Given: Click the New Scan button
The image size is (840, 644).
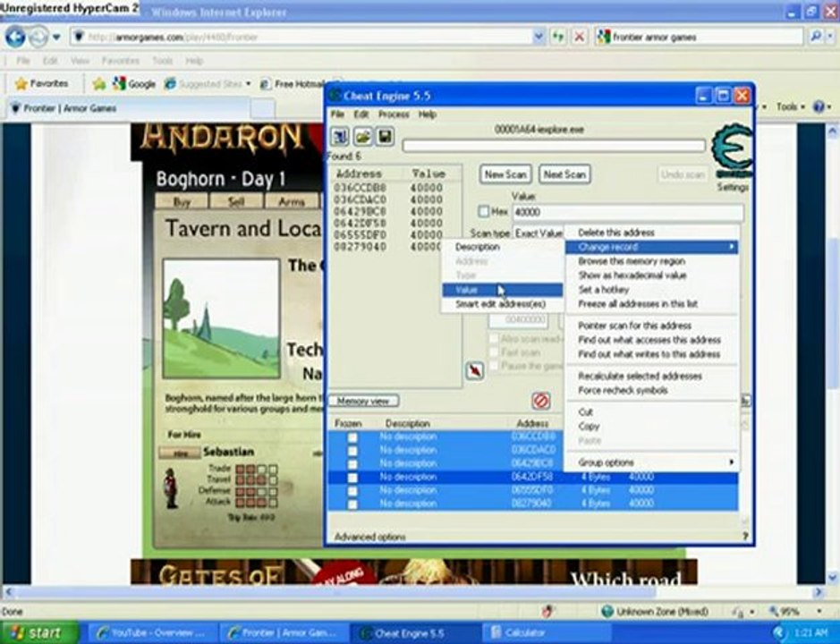Looking at the screenshot, I should click(505, 174).
